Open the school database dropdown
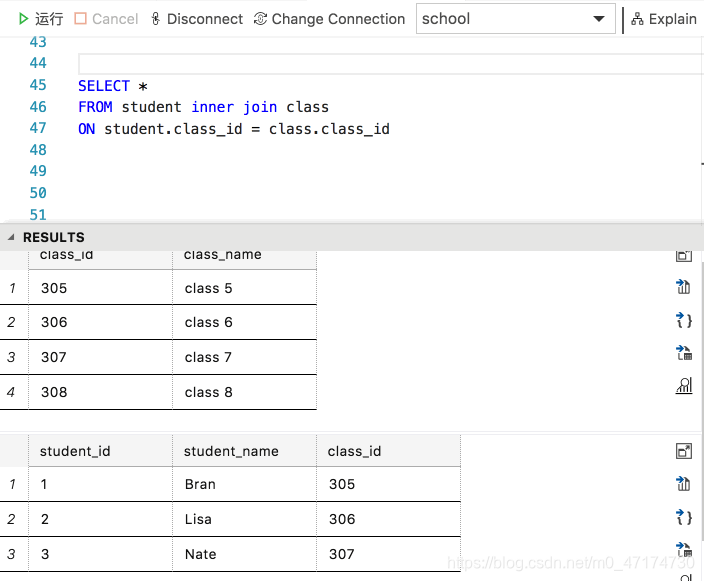 click(x=515, y=19)
